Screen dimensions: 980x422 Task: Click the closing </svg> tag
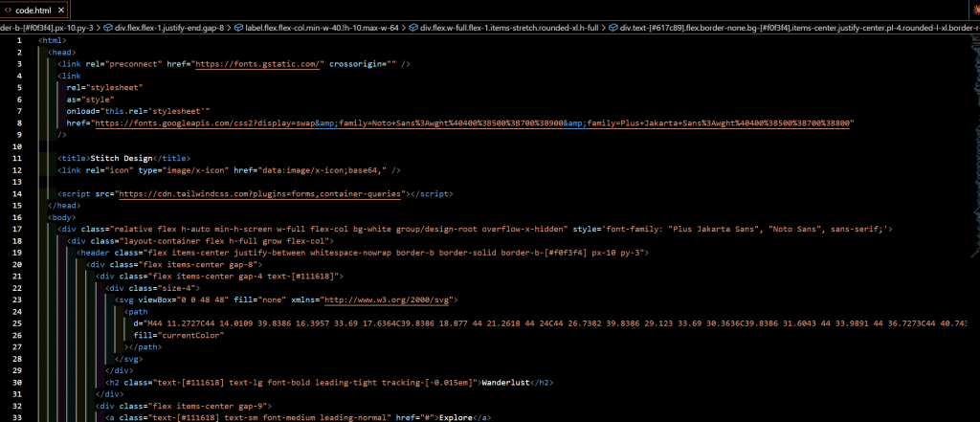pos(129,359)
